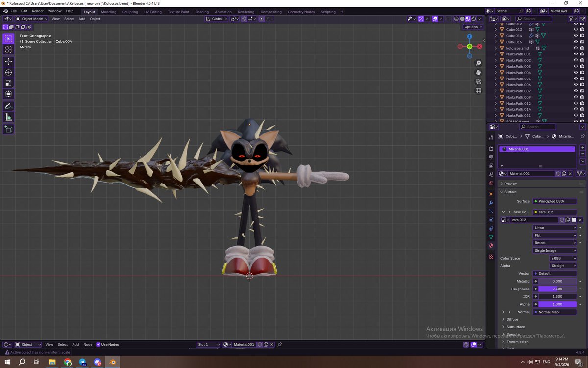Open the Render properties tab
Viewport: 588px width, 368px height.
(x=491, y=148)
